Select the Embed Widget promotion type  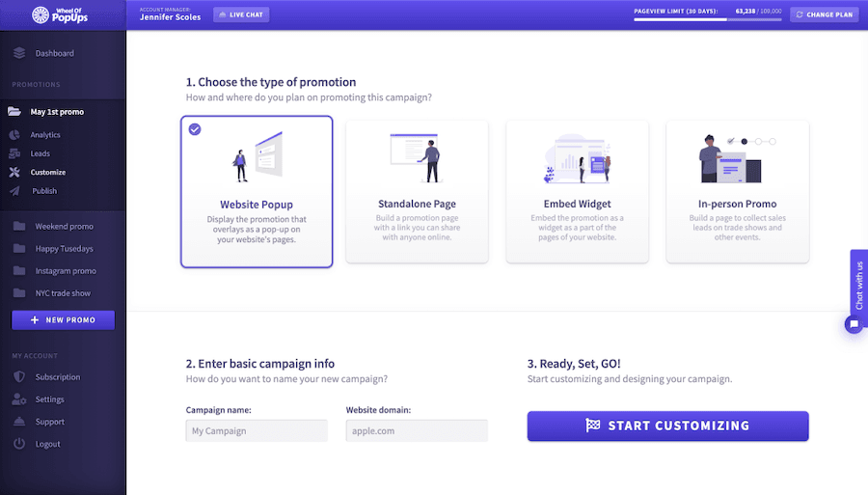[577, 190]
